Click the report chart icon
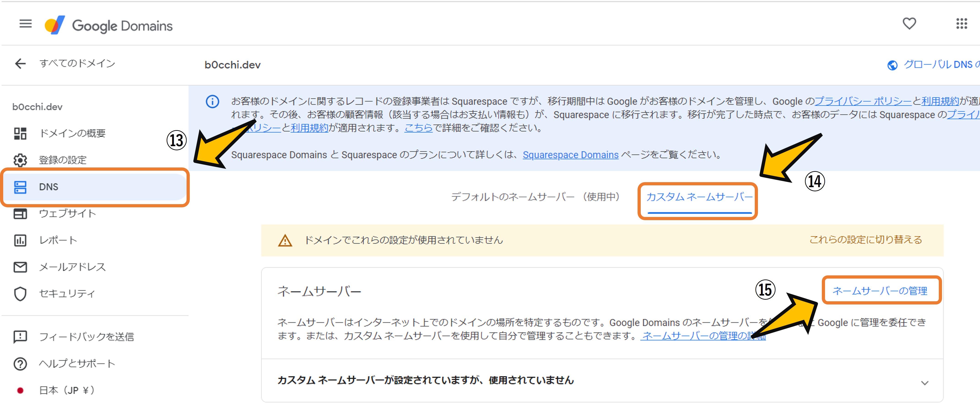This screenshot has height=411, width=980. click(x=20, y=240)
